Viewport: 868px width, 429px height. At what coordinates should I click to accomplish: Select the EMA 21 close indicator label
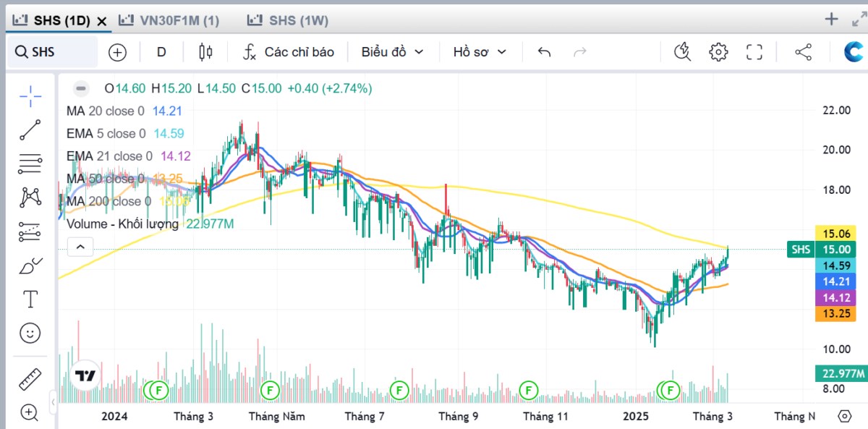(x=110, y=156)
